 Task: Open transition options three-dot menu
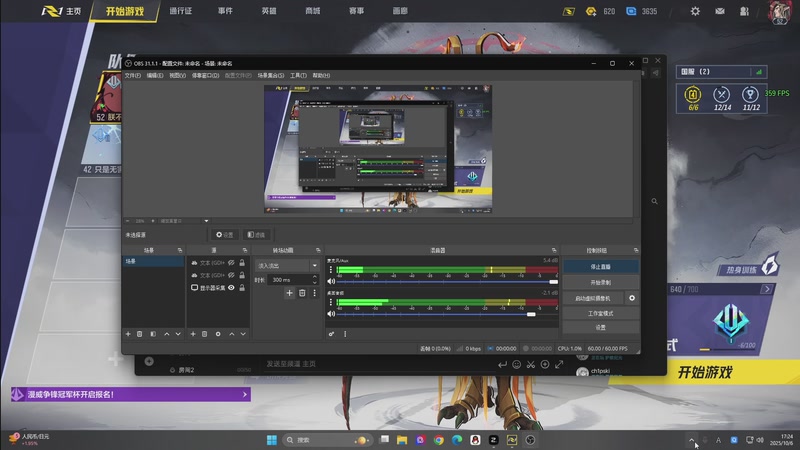314,293
